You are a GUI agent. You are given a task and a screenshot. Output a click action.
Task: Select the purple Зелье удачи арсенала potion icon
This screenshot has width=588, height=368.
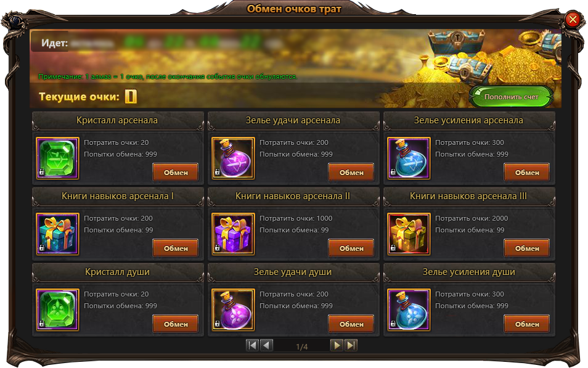[x=233, y=158]
